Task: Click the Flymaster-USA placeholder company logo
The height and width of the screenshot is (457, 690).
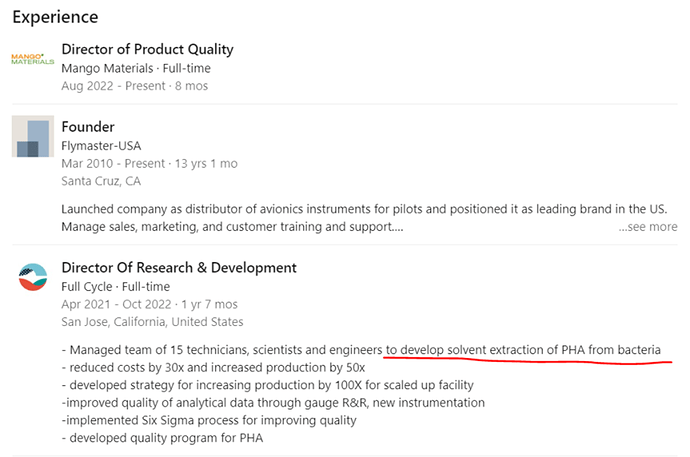Action: [x=33, y=136]
